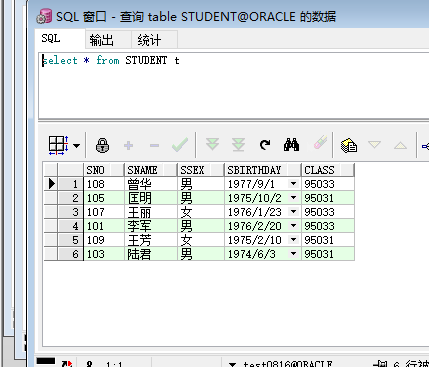The image size is (429, 367).
Task: Click the SNO cell 107
Action: click(104, 212)
